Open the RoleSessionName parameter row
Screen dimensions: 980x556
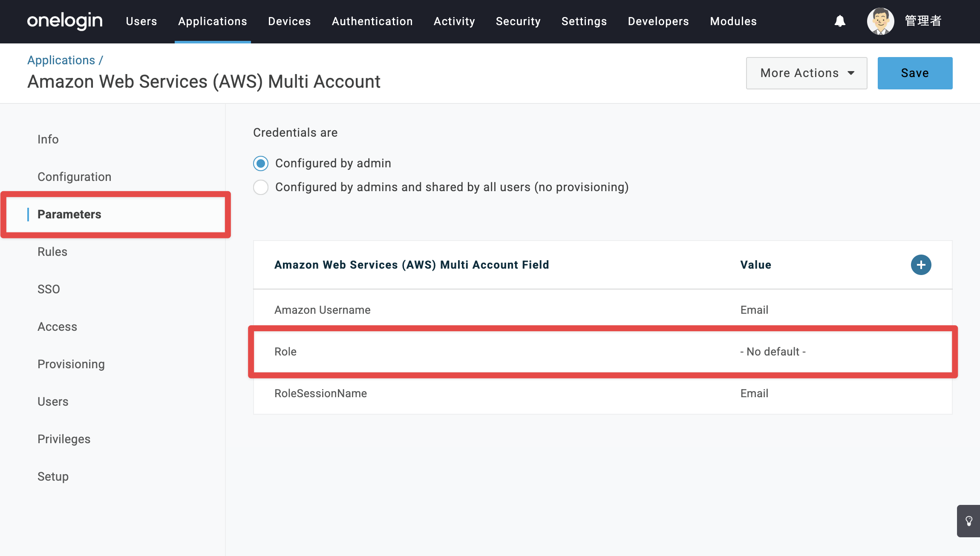603,393
